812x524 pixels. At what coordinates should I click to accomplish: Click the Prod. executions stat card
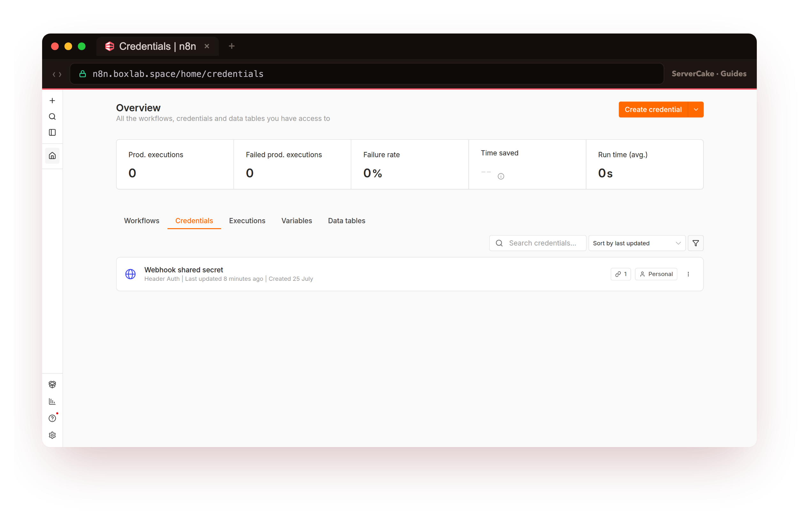(175, 164)
